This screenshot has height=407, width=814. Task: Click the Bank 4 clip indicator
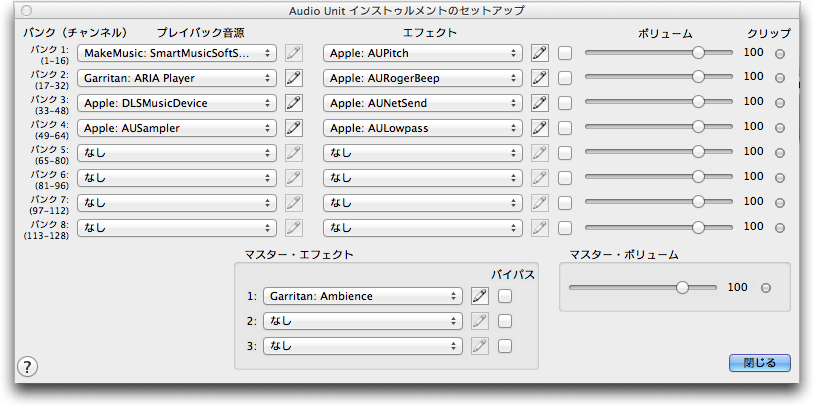pos(780,128)
